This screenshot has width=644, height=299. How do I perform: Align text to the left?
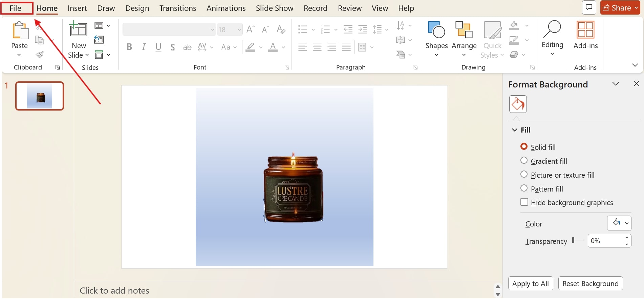coord(302,47)
